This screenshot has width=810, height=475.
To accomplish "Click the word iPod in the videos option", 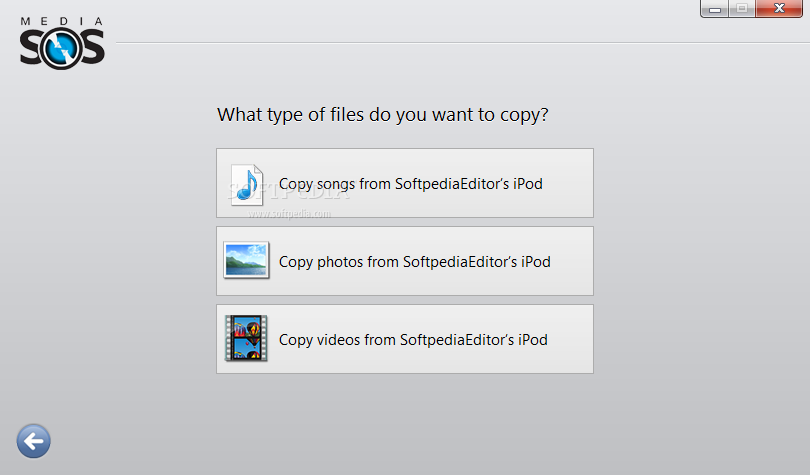I will [x=533, y=340].
